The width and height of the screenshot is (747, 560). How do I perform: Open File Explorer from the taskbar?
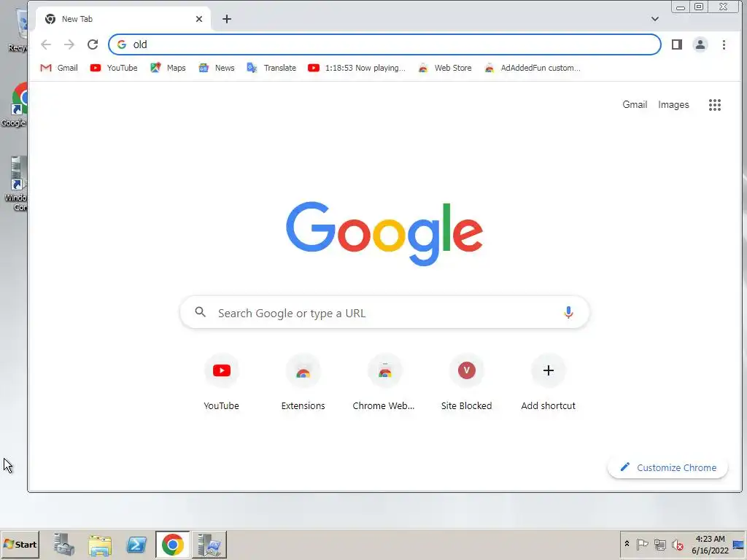click(x=99, y=545)
